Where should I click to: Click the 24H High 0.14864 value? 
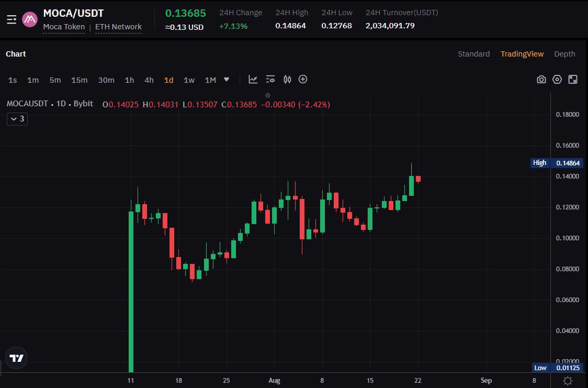click(291, 26)
